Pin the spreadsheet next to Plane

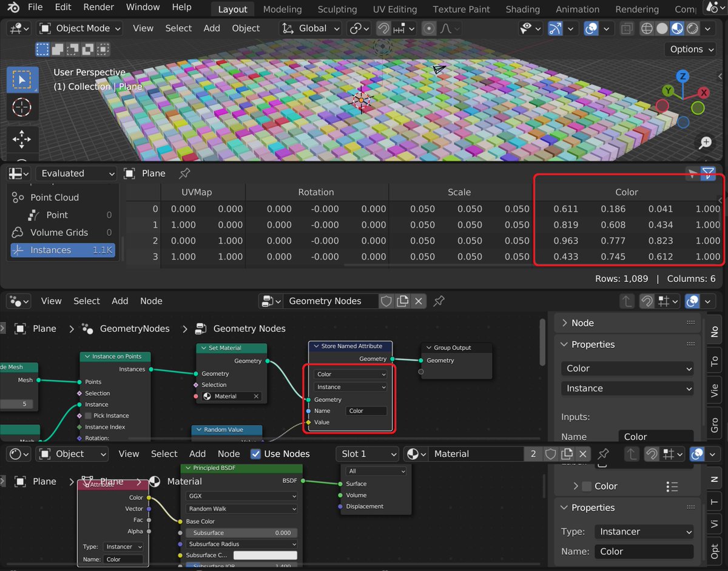184,174
